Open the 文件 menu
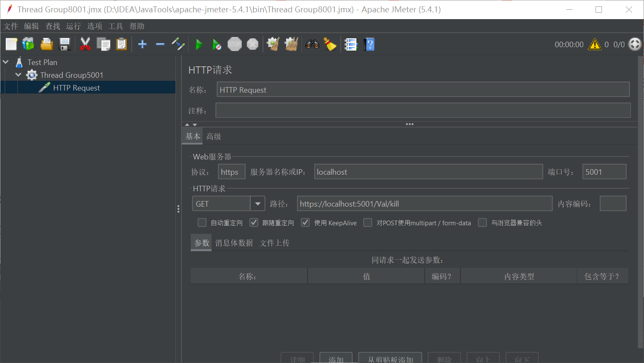The width and height of the screenshot is (644, 363). point(11,26)
